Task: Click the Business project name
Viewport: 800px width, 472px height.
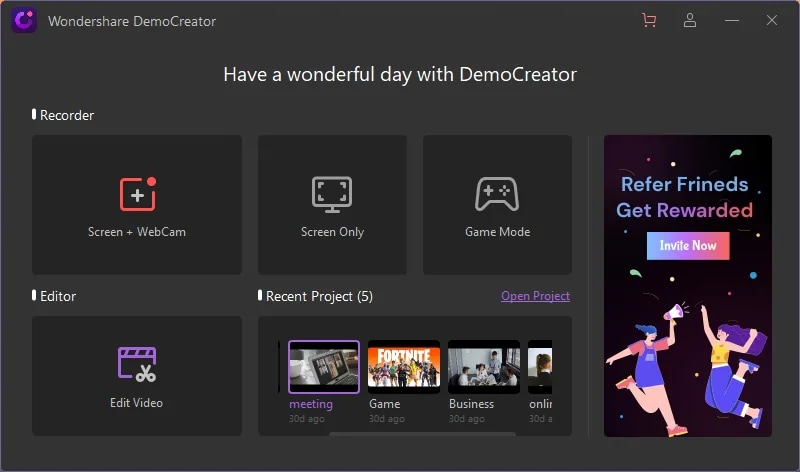Action: (471, 404)
